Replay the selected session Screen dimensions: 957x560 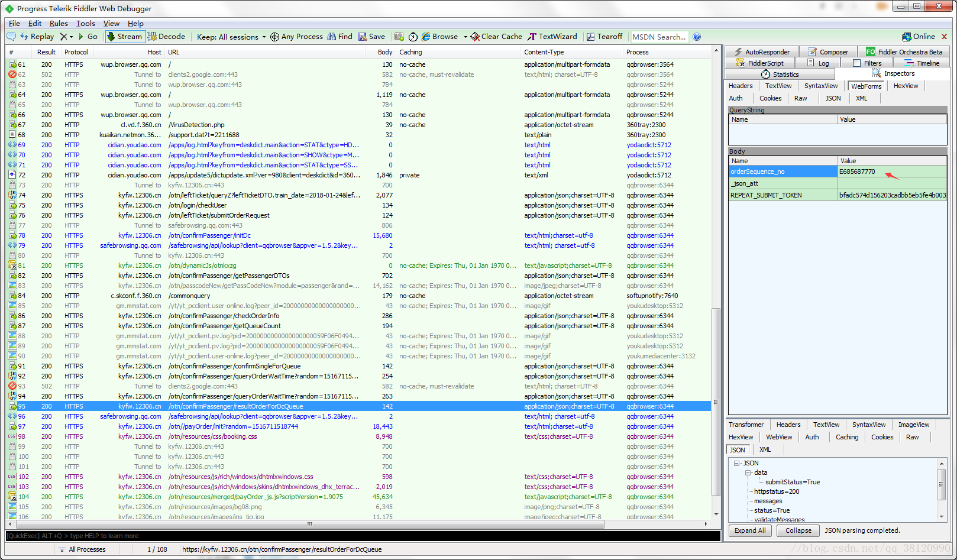click(x=37, y=37)
